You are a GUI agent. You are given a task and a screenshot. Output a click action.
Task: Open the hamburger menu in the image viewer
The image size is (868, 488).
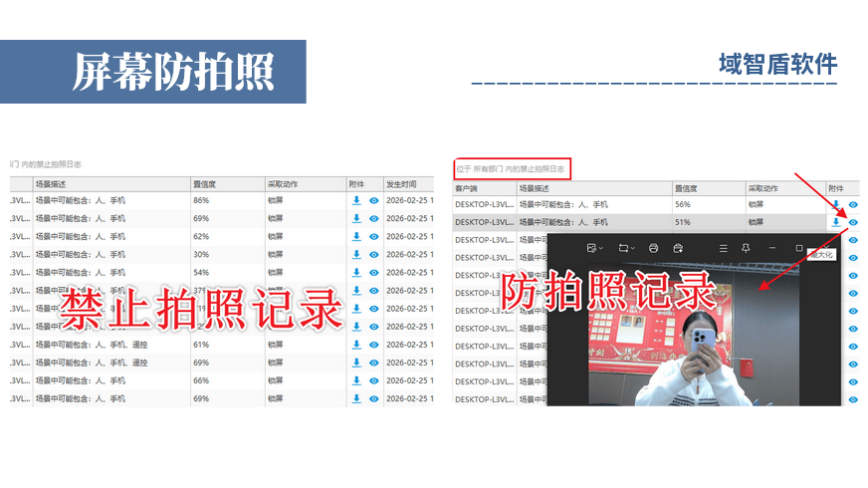click(x=723, y=249)
